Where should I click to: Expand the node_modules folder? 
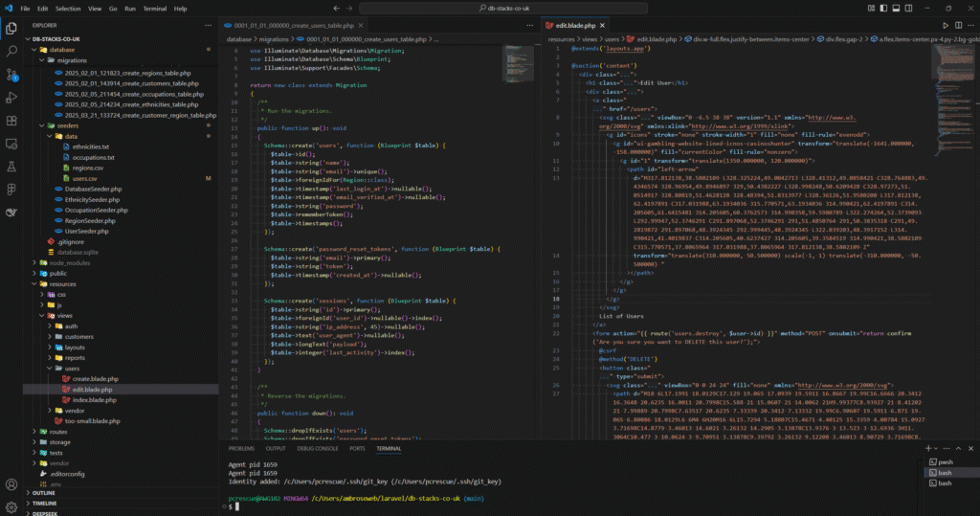coord(34,262)
